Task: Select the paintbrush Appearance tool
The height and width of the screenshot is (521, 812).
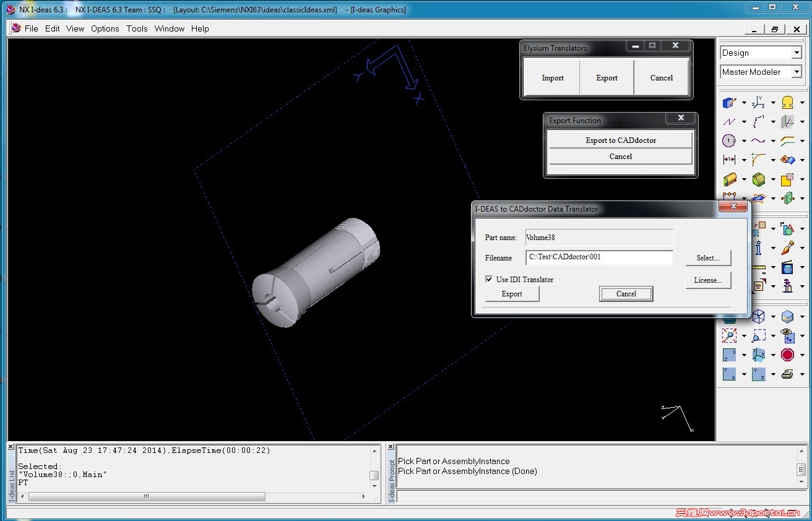Action: pyautogui.click(x=787, y=248)
